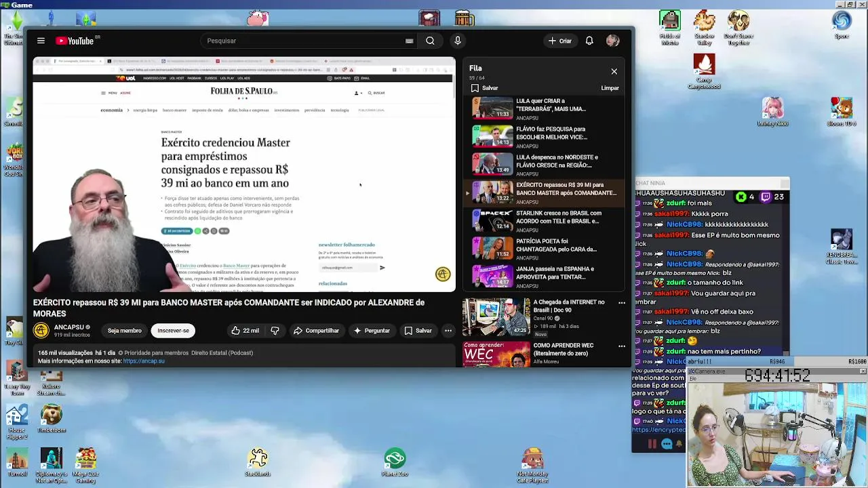Pause the Chat Ninja feed
This screenshot has width=868, height=488.
point(652,444)
